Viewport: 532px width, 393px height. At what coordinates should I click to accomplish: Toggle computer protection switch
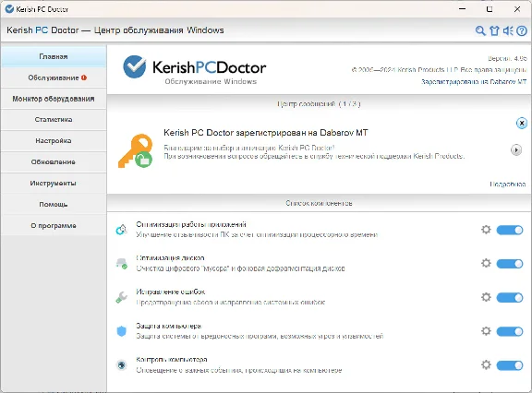510,331
